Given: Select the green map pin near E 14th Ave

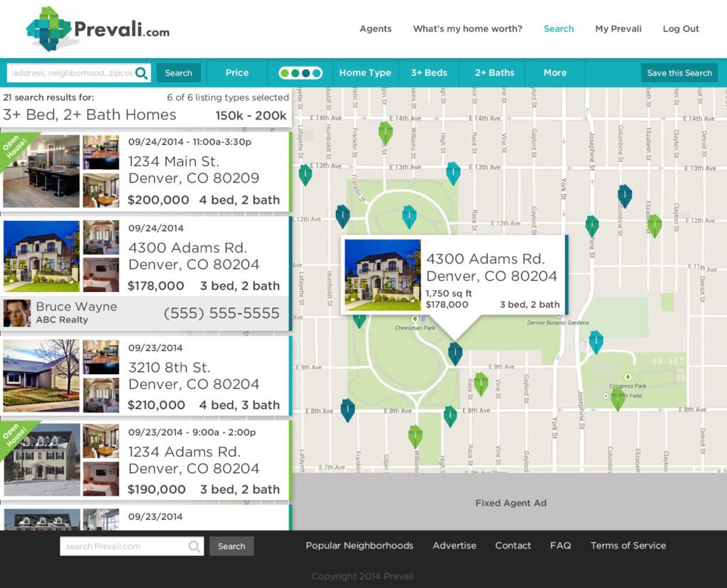Looking at the screenshot, I should [386, 133].
